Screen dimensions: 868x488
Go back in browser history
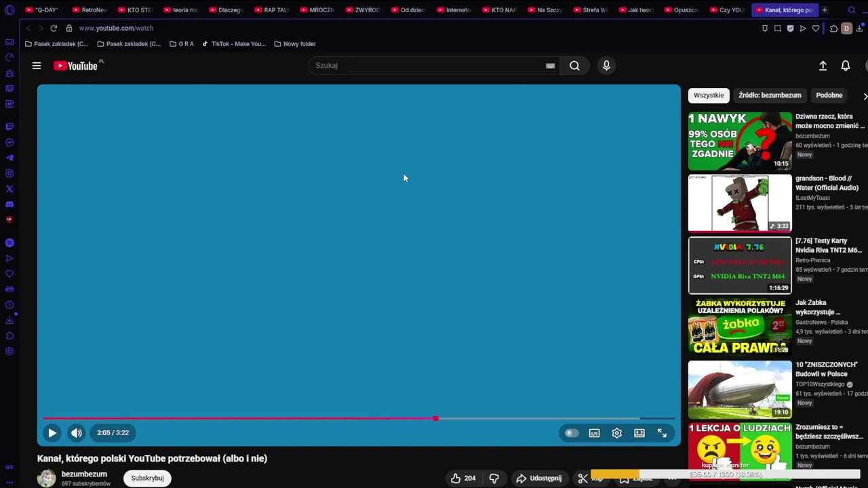[x=28, y=28]
